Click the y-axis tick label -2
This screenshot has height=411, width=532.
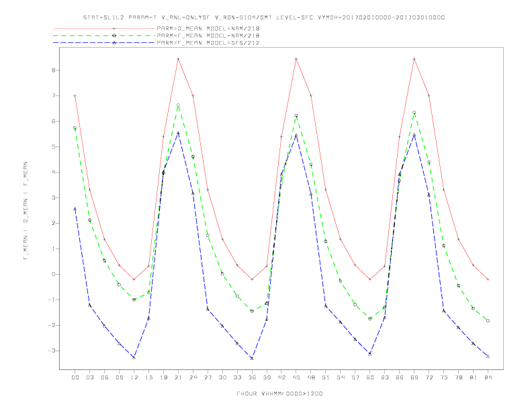pos(51,325)
